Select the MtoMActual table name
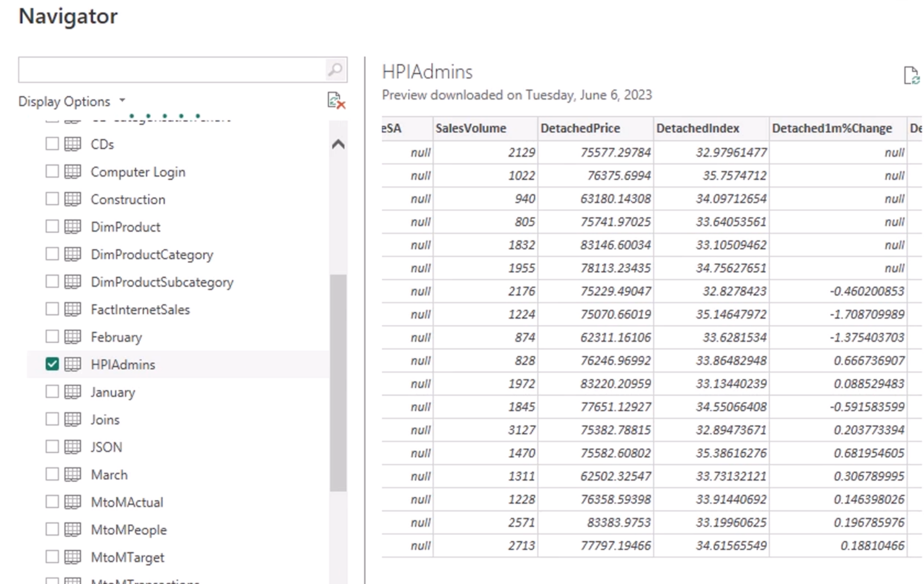Viewport: 924px width, 584px height. click(127, 502)
